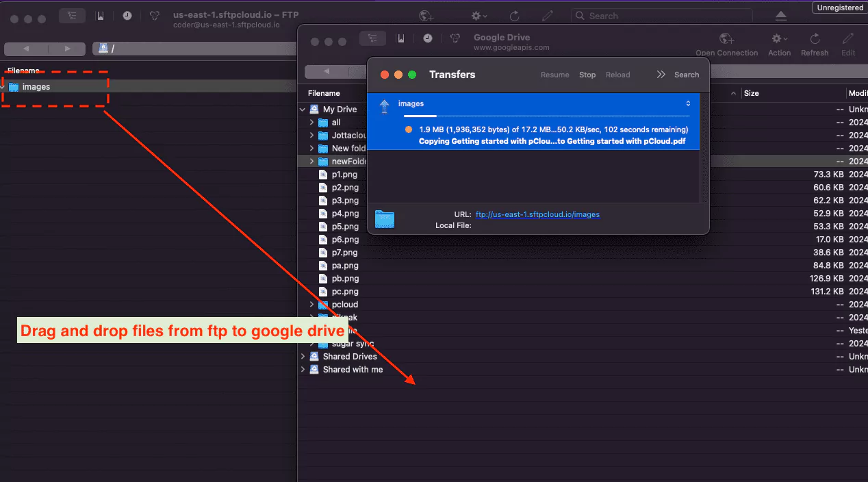The width and height of the screenshot is (868, 482).
Task: Click the upload arrow icon of images transfer
Action: tap(384, 106)
